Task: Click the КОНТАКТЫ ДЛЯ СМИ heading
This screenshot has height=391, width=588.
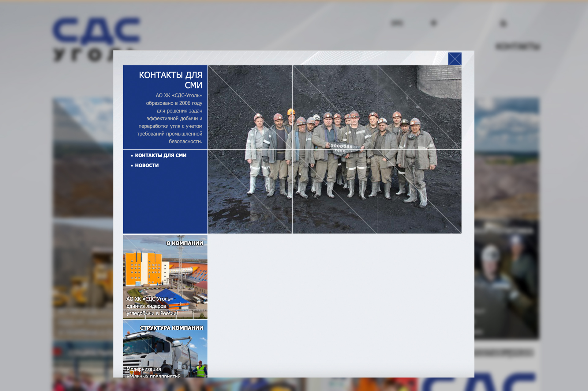Action: pyautogui.click(x=170, y=80)
